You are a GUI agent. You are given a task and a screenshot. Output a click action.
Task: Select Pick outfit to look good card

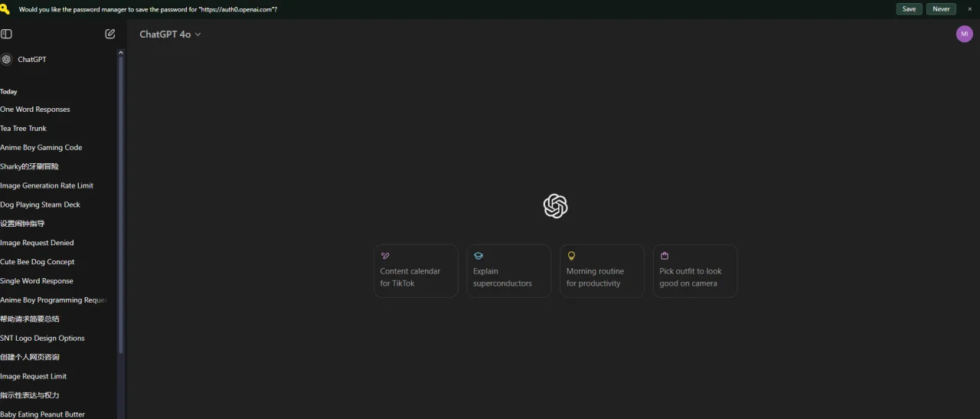tap(695, 271)
